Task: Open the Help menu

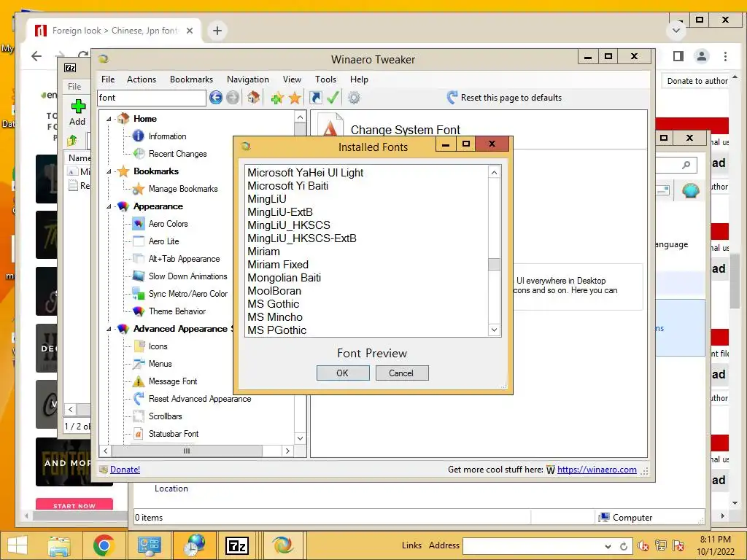Action: 359,79
